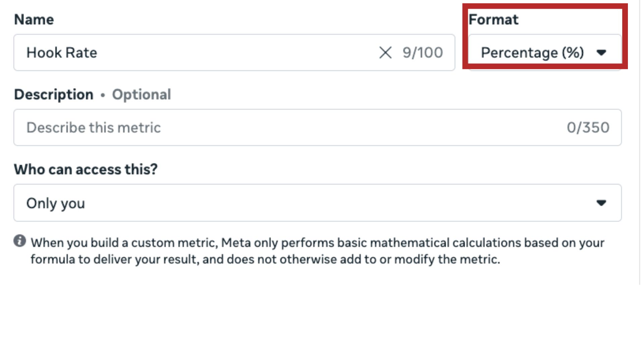Click the second line of the disclaimer note
644x362 pixels.
click(265, 259)
